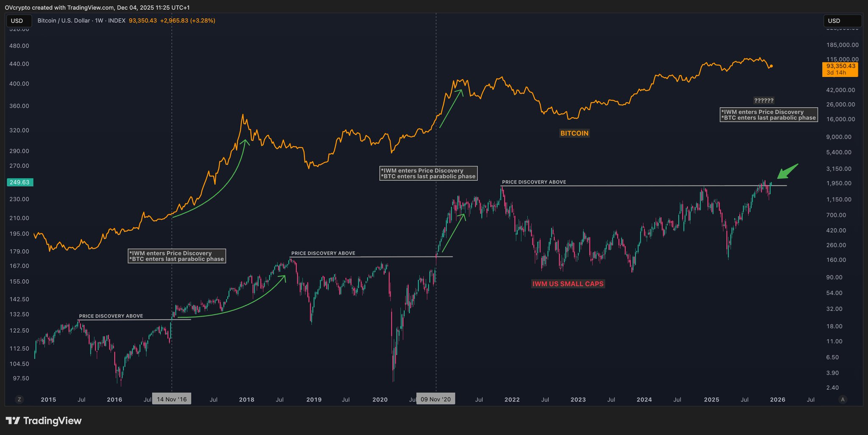Click the 16,000.00 level on the right price scale

click(840, 119)
